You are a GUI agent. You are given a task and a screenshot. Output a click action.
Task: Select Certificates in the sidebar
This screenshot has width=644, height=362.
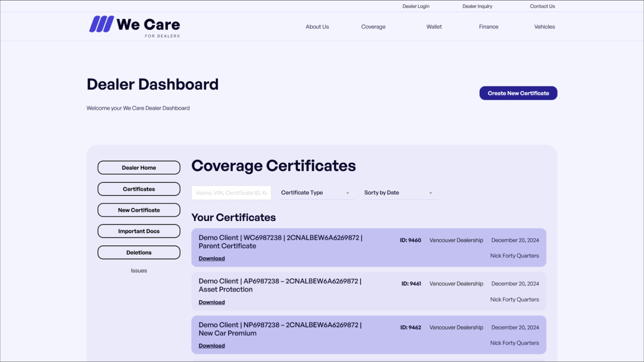(139, 189)
